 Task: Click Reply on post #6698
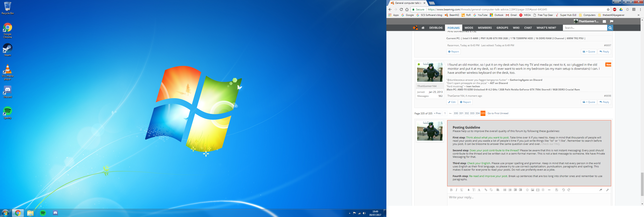(x=604, y=102)
